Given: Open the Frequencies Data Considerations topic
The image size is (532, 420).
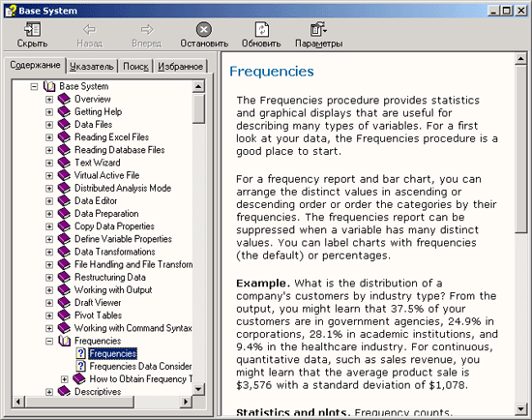Looking at the screenshot, I should pos(140,366).
